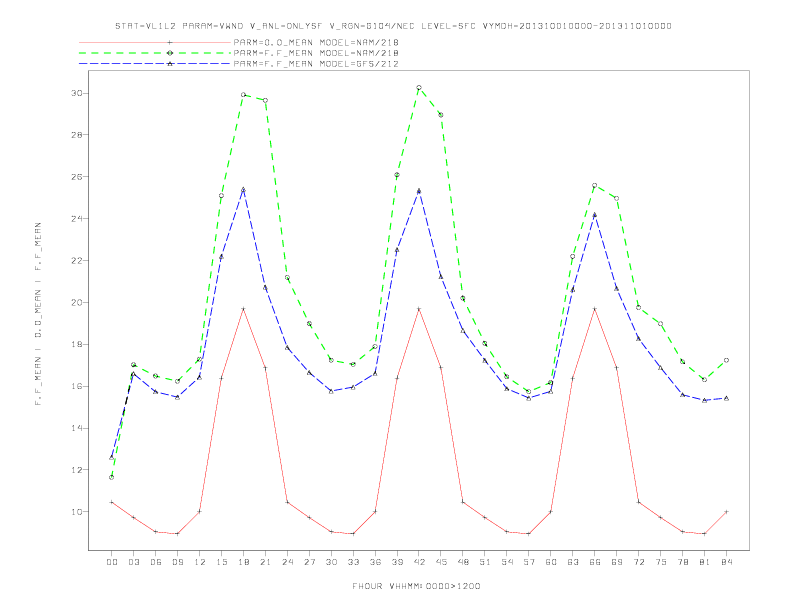This screenshot has height=612, width=792.
Task: Click y-axis tick value 16
Action: pyautogui.click(x=76, y=386)
